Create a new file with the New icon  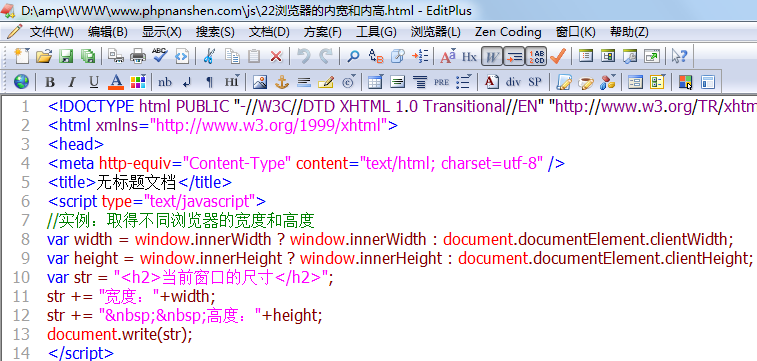coord(21,56)
